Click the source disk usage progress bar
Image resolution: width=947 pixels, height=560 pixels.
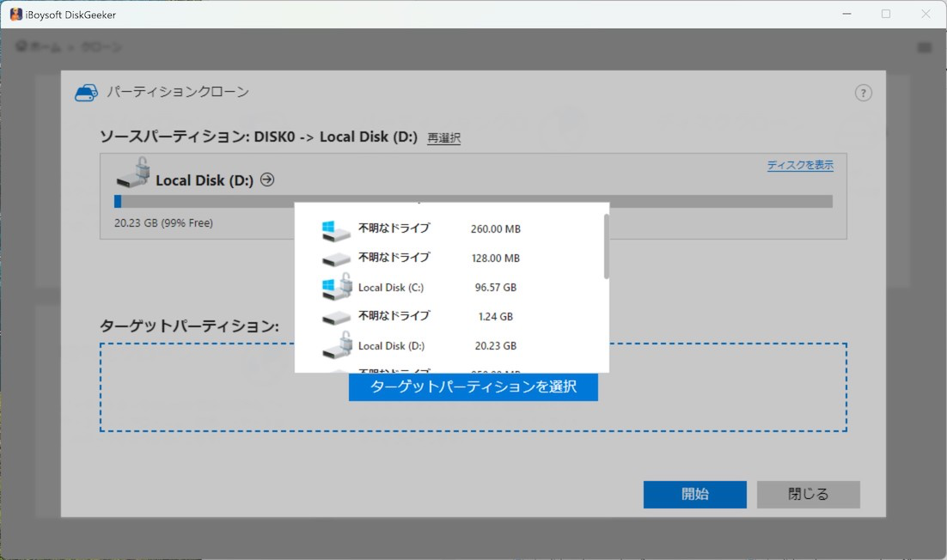[473, 202]
